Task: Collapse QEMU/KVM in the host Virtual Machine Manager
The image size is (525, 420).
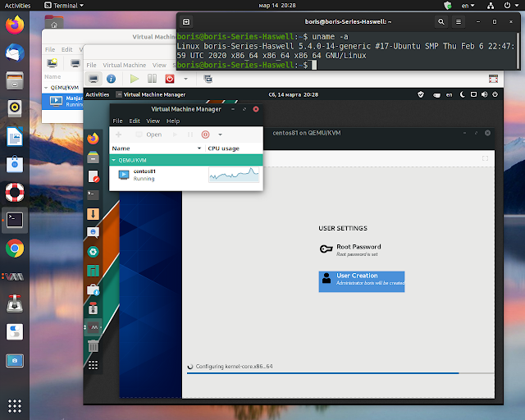Action: [x=46, y=88]
